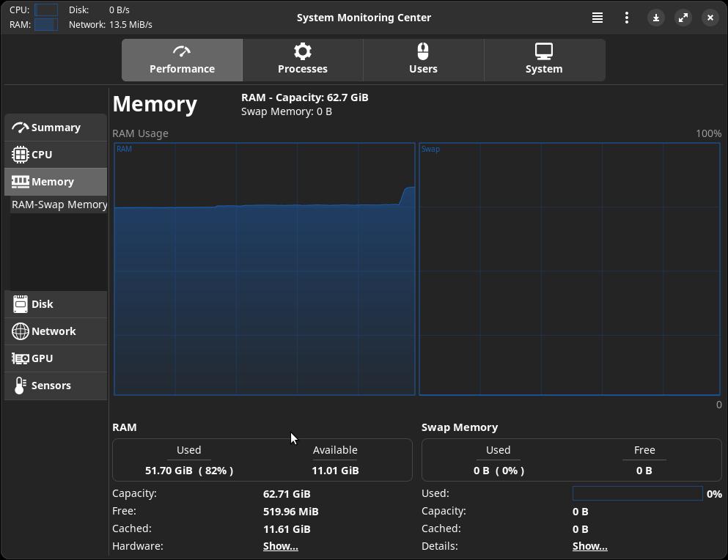Image resolution: width=728 pixels, height=560 pixels.
Task: Click the download arrow header button
Action: [656, 18]
